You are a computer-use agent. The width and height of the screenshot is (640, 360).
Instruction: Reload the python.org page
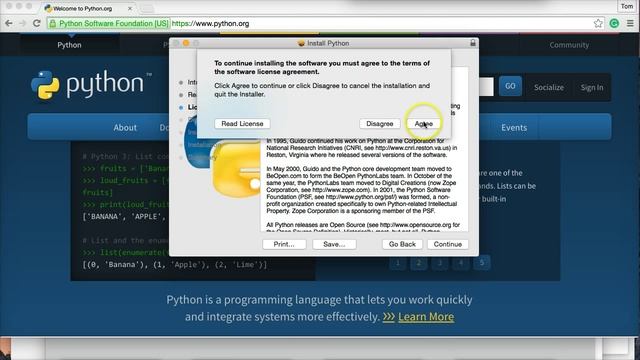coord(36,23)
